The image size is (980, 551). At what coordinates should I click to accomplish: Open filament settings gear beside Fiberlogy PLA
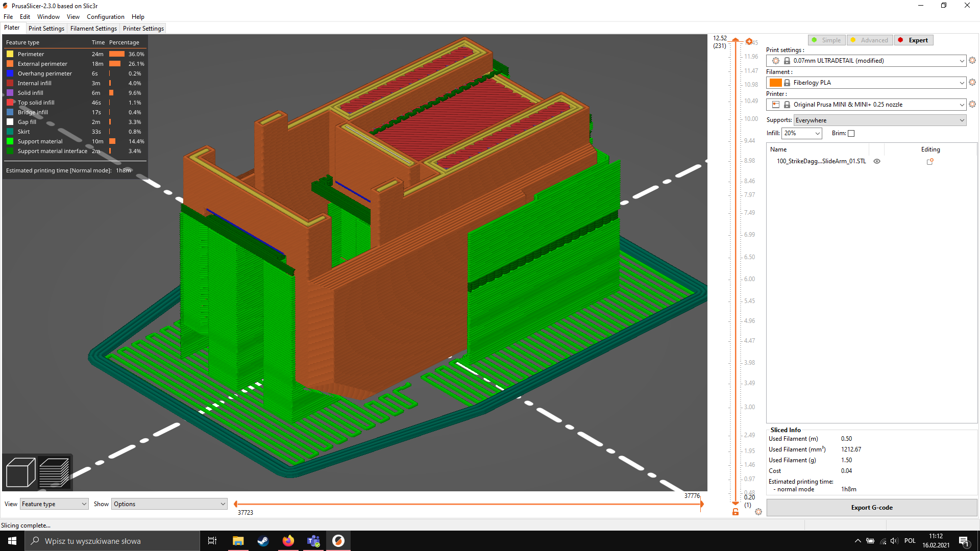tap(972, 82)
